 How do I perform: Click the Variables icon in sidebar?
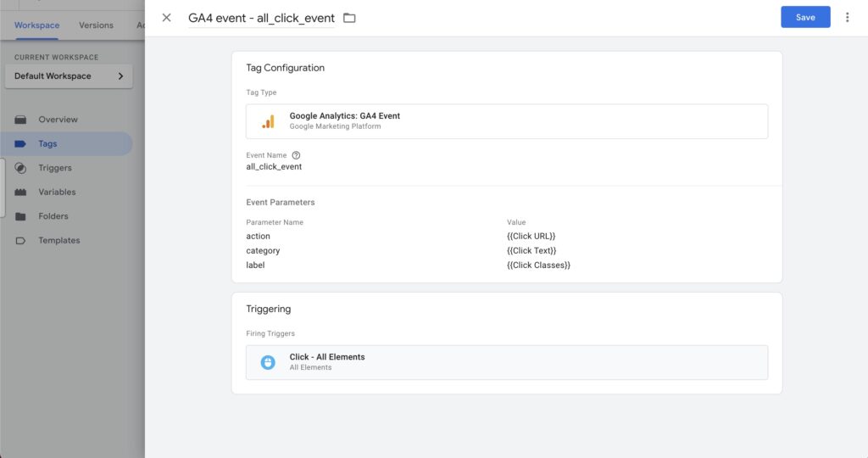20,193
